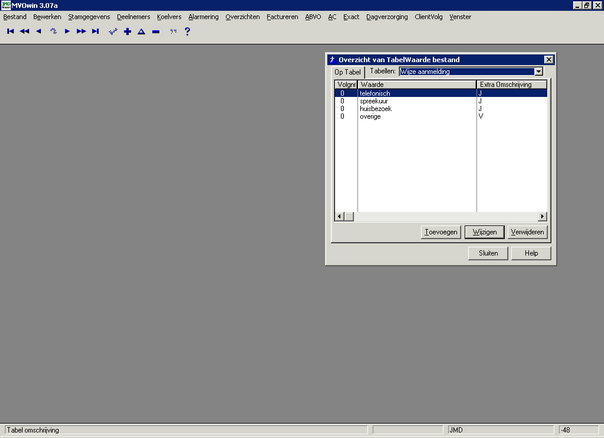The height and width of the screenshot is (438, 604).
Task: Jump to last record toolbar icon
Action: 95,31
